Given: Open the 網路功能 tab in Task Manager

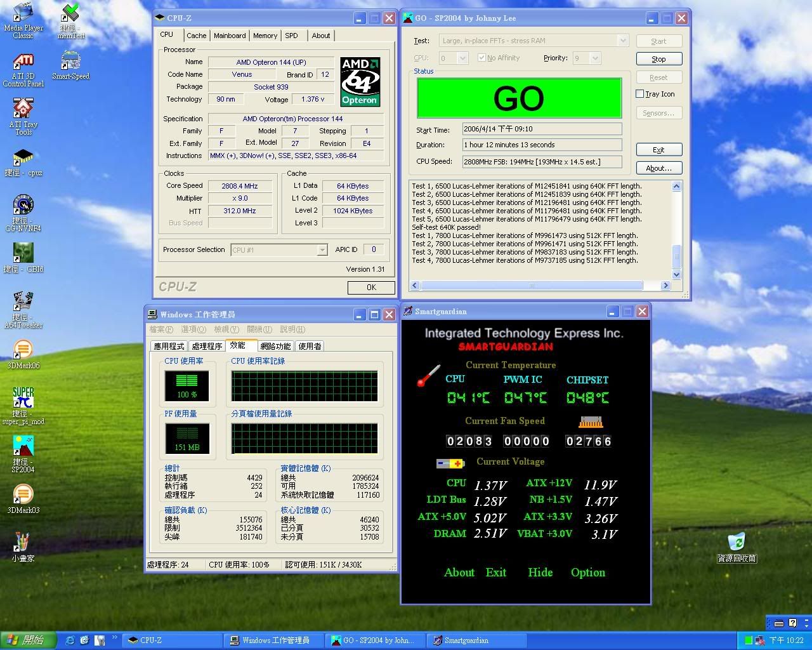Looking at the screenshot, I should (x=275, y=347).
